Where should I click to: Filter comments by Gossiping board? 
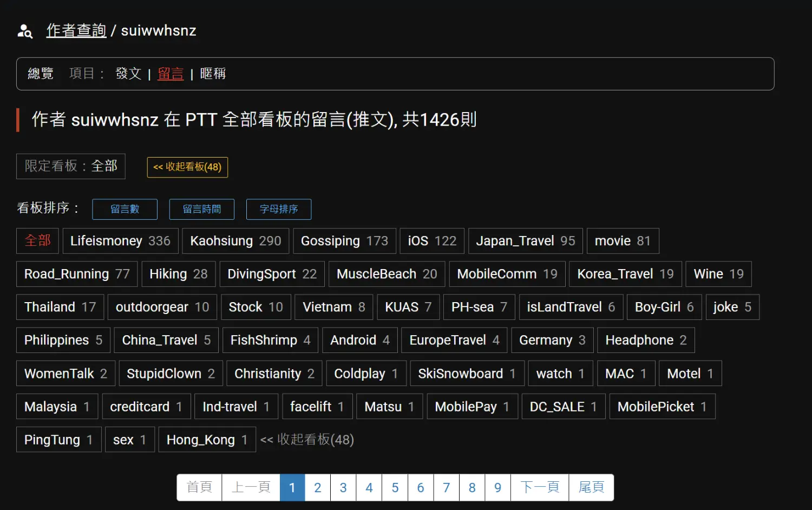click(x=344, y=241)
